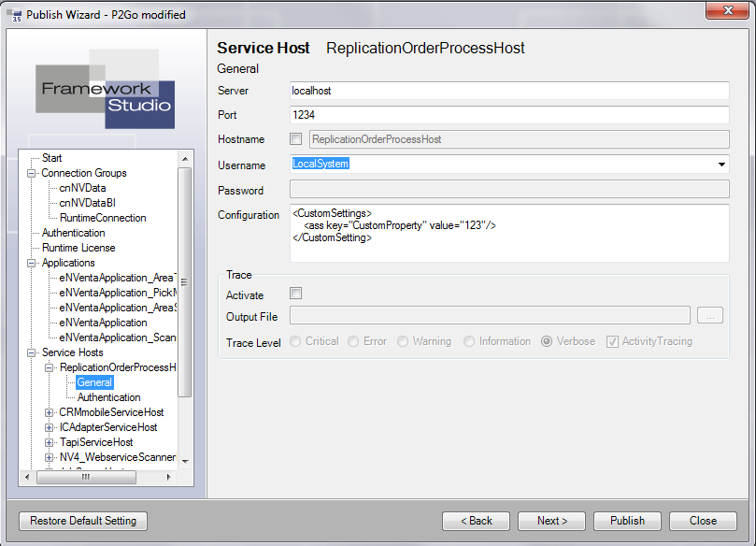Click the tree scroll-up arrow
The width and height of the screenshot is (756, 546).
(x=185, y=159)
